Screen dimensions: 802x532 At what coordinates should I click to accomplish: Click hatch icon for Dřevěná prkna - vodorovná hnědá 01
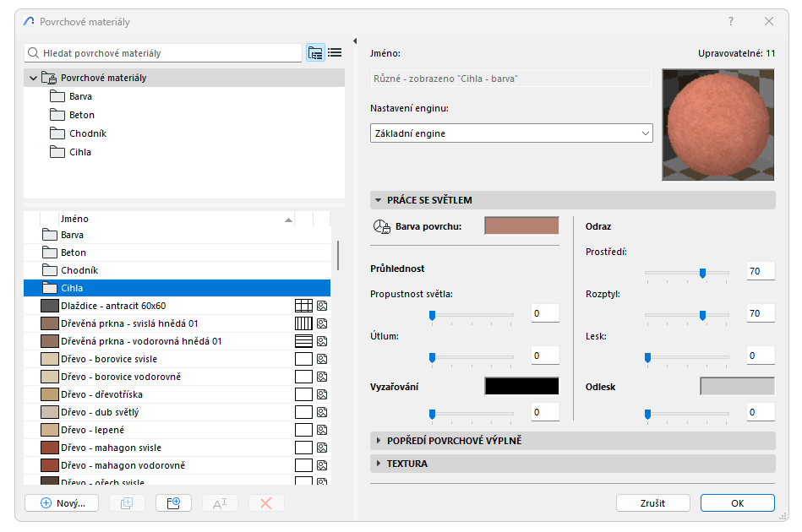click(304, 341)
